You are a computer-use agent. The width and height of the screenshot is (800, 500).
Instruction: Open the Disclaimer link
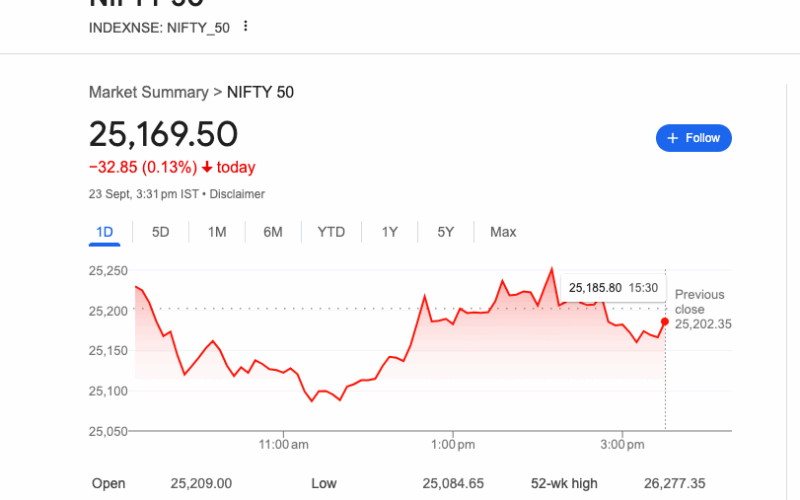(x=237, y=194)
